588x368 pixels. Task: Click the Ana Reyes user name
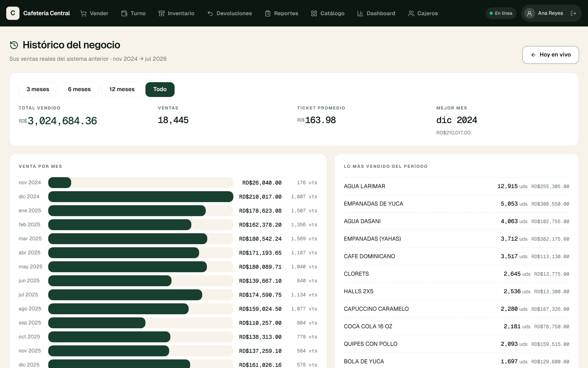(550, 13)
